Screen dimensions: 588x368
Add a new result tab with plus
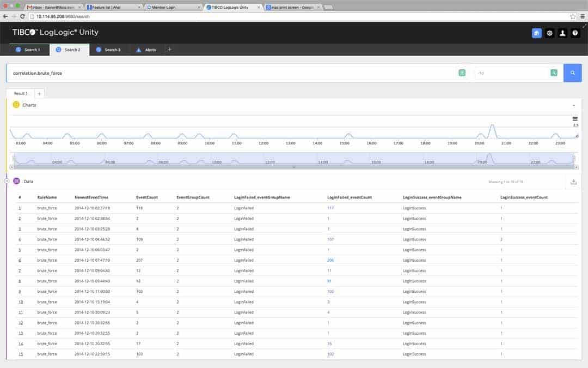(39, 94)
